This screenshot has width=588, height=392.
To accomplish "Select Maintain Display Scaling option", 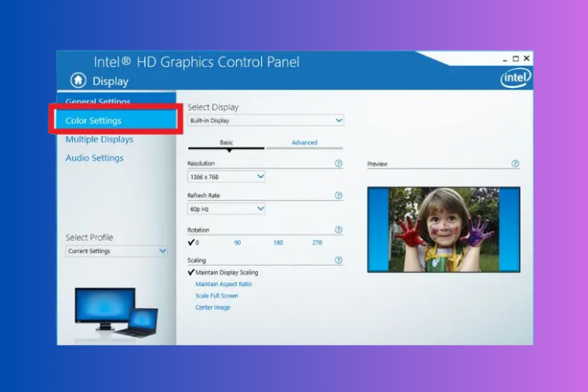I will [x=223, y=272].
